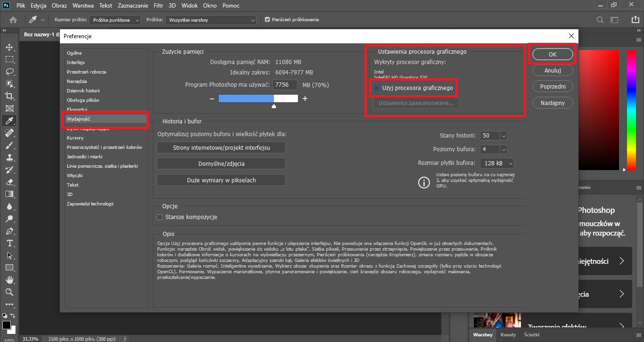Image resolution: width=644 pixels, height=342 pixels.
Task: Select the Crop tool
Action: click(9, 96)
